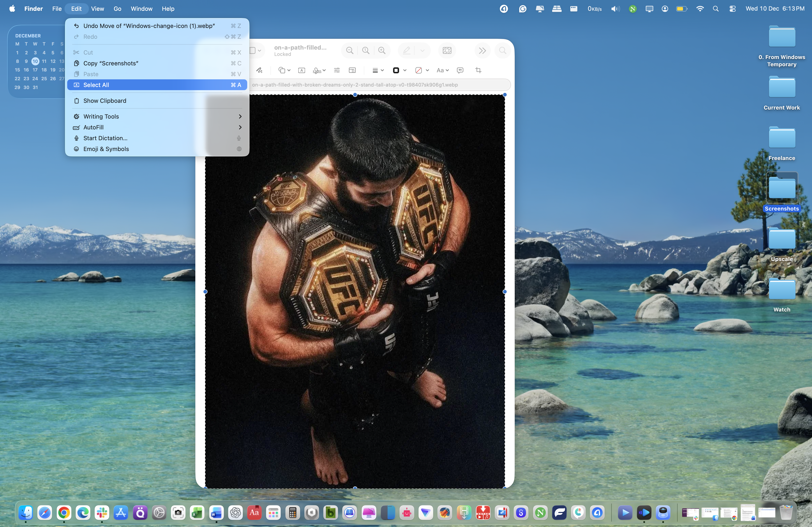Open ChatGPT from the Dock
The image size is (812, 527).
click(x=235, y=513)
